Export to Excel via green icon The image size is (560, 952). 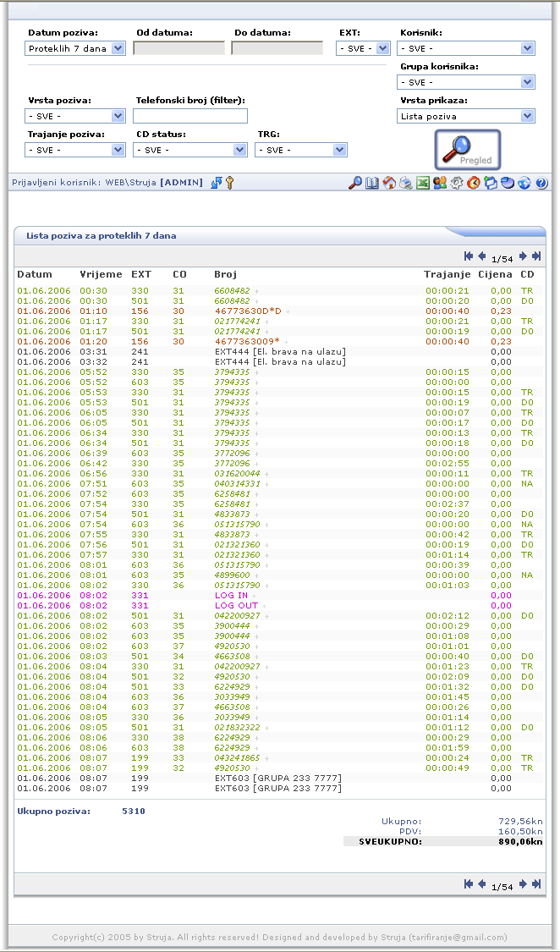coord(423,182)
